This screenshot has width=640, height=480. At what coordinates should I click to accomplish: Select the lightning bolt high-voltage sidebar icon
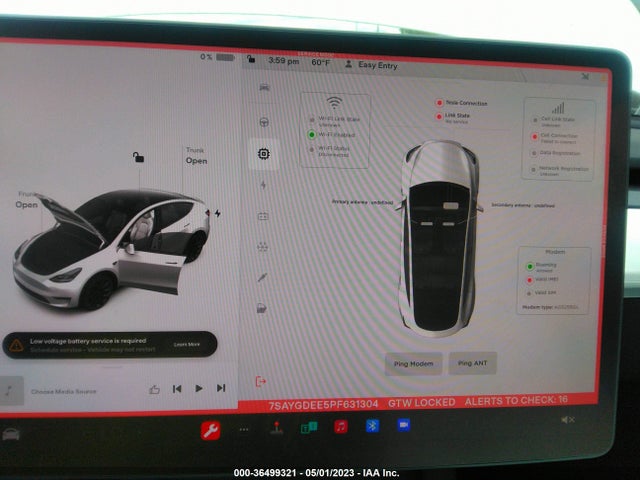pyautogui.click(x=263, y=185)
